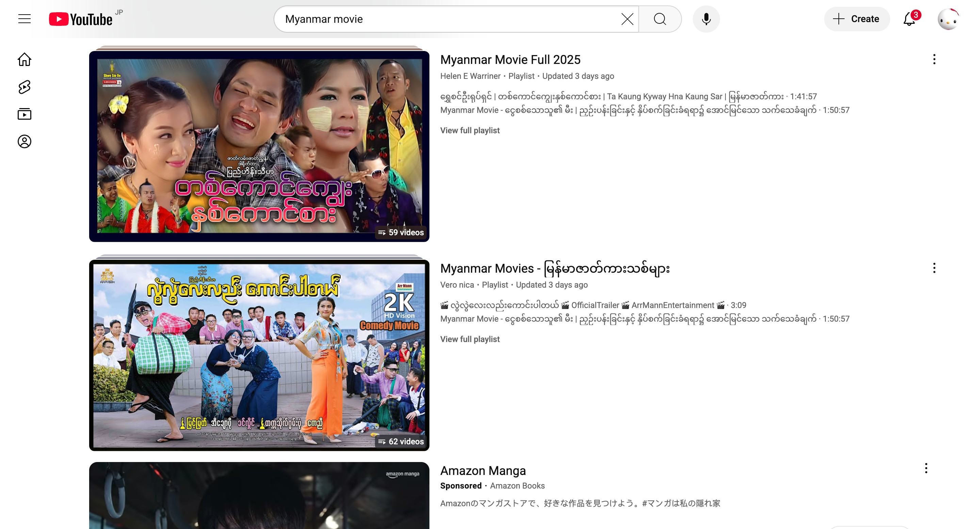The width and height of the screenshot is (980, 529).
Task: Click the Sponsored label
Action: tap(461, 486)
